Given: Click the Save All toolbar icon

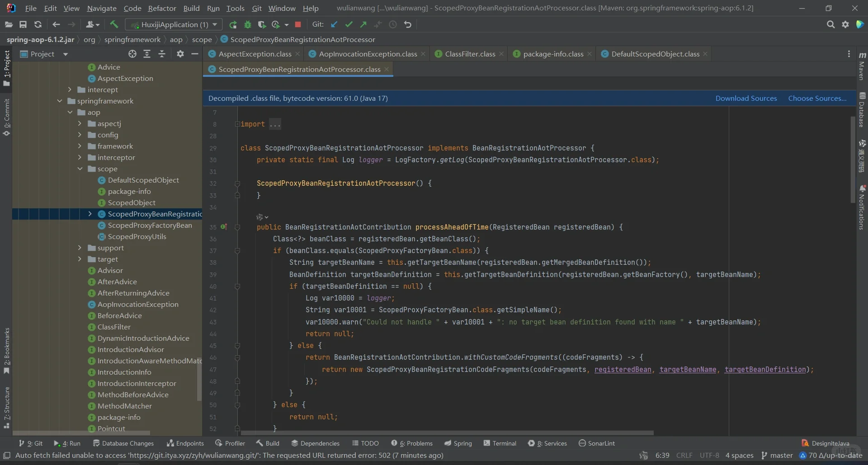Looking at the screenshot, I should [23, 24].
